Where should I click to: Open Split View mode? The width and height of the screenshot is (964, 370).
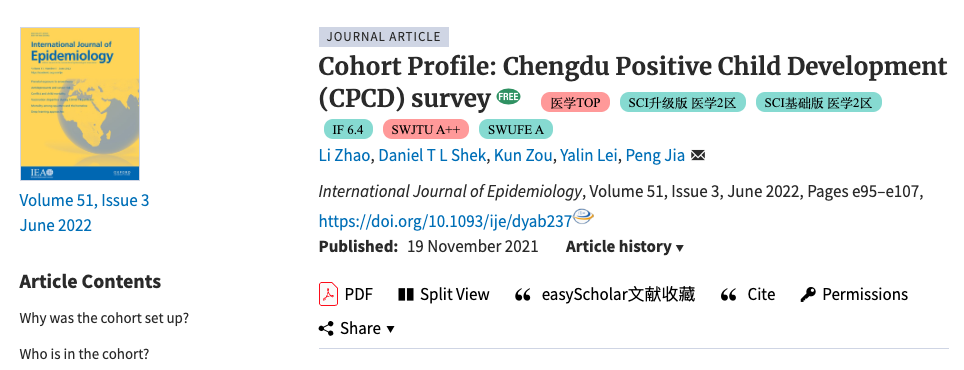(443, 294)
